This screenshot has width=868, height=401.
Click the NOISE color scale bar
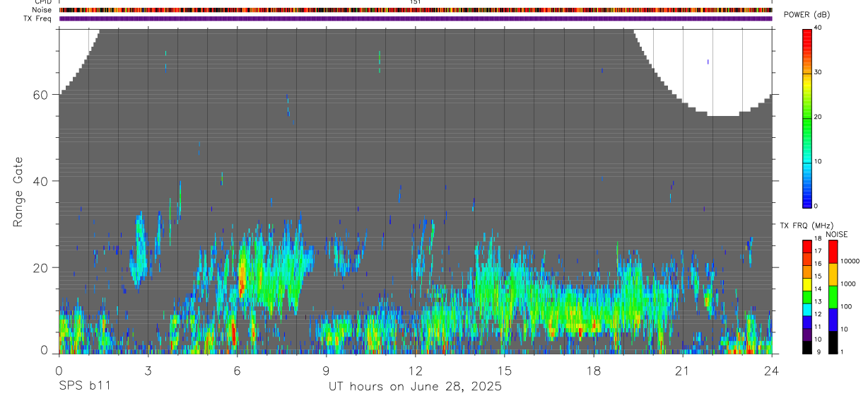(x=833, y=296)
